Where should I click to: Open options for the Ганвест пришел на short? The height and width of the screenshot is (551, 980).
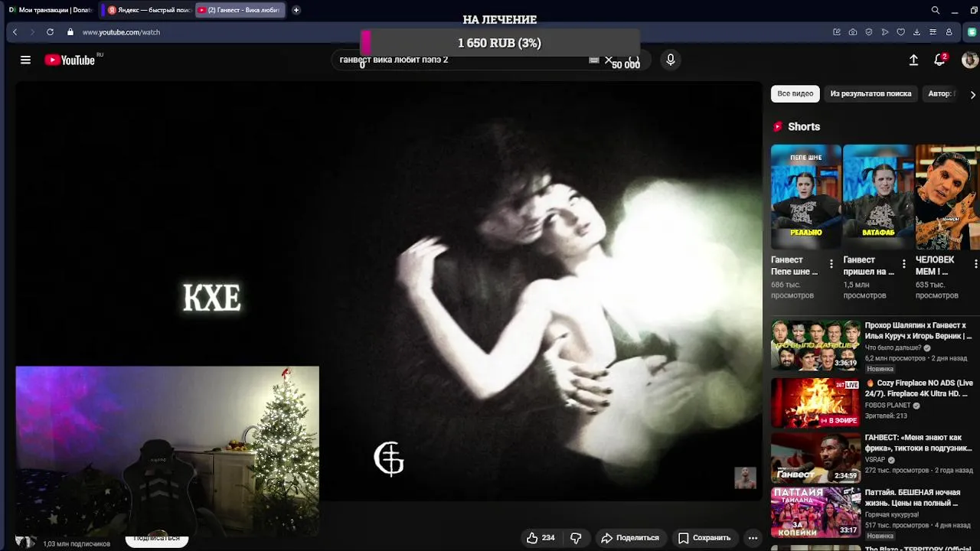pyautogui.click(x=903, y=264)
